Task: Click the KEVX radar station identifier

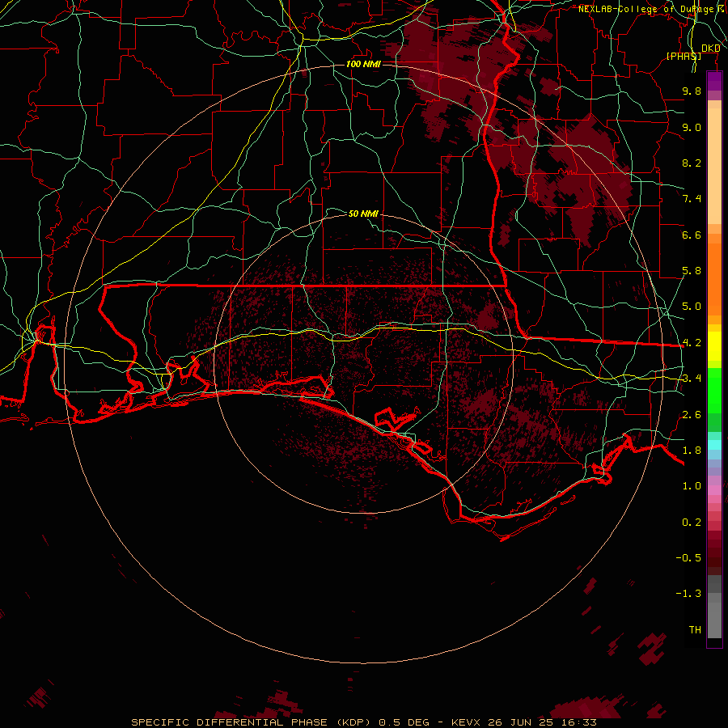Action: point(467,722)
